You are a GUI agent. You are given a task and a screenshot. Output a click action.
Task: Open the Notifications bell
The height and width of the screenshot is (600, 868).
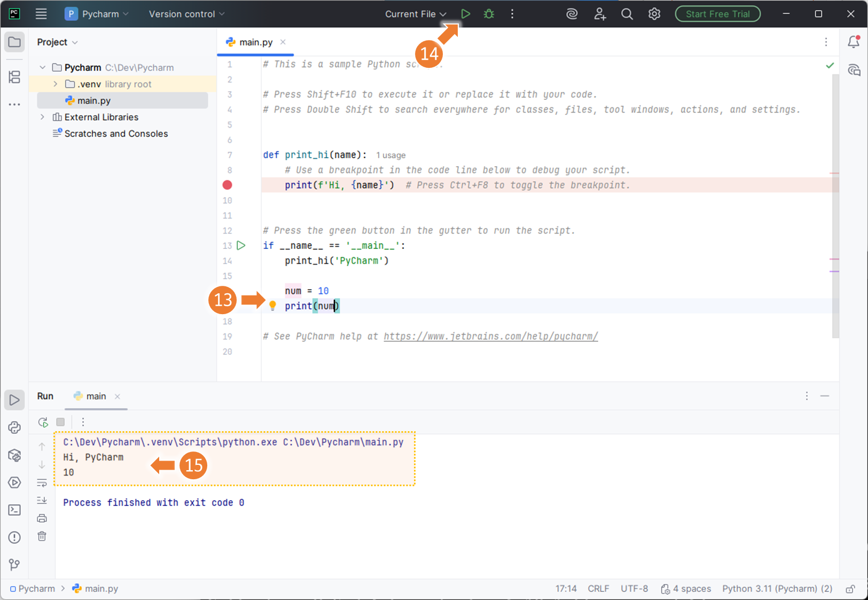pyautogui.click(x=854, y=42)
